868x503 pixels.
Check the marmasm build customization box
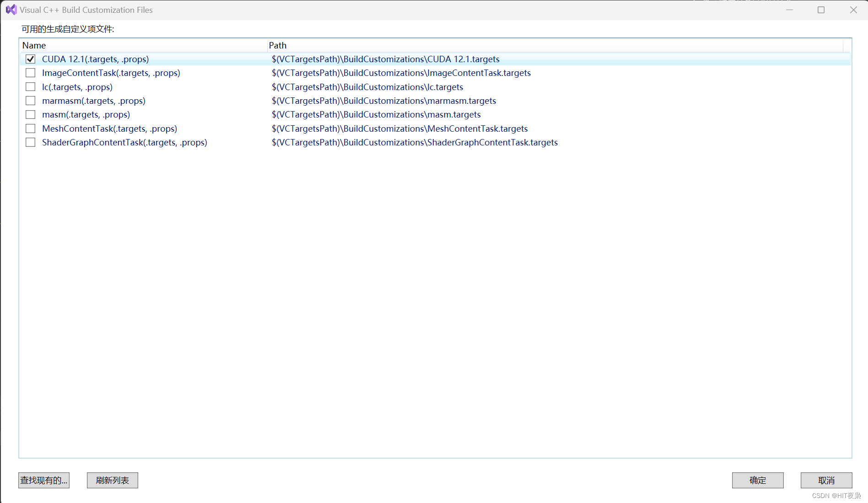pyautogui.click(x=31, y=101)
